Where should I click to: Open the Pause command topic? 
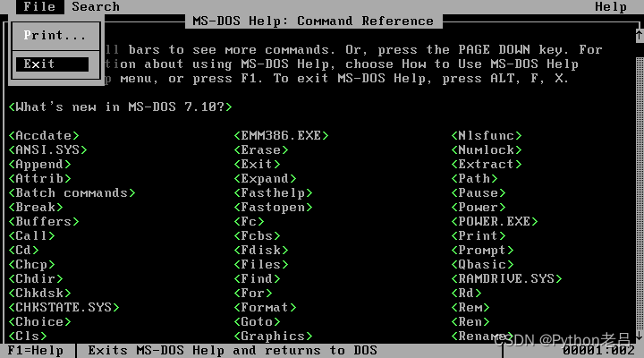(x=479, y=193)
